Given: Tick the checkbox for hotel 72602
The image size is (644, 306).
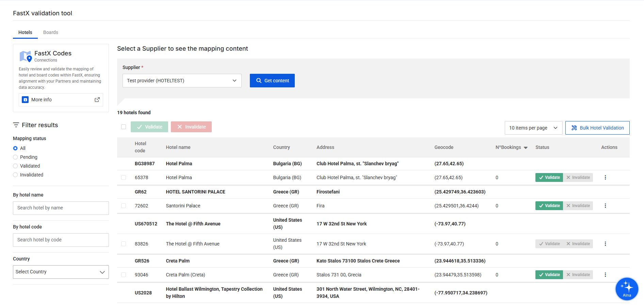Looking at the screenshot, I should (x=124, y=206).
